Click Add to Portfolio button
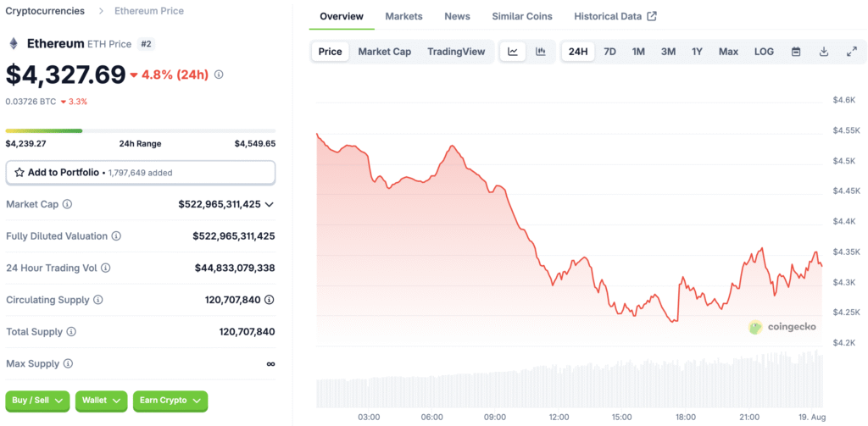 point(141,172)
